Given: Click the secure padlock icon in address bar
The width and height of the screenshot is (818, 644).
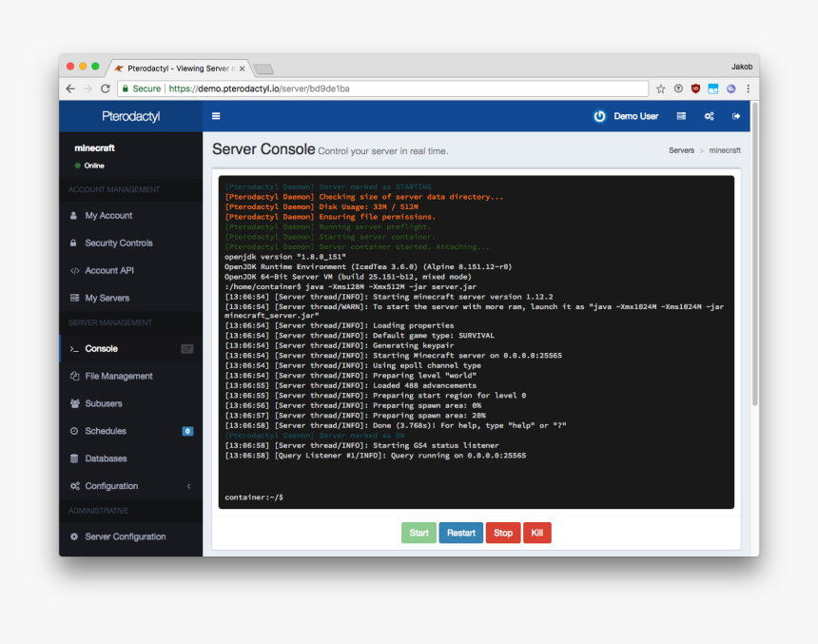Looking at the screenshot, I should [126, 88].
